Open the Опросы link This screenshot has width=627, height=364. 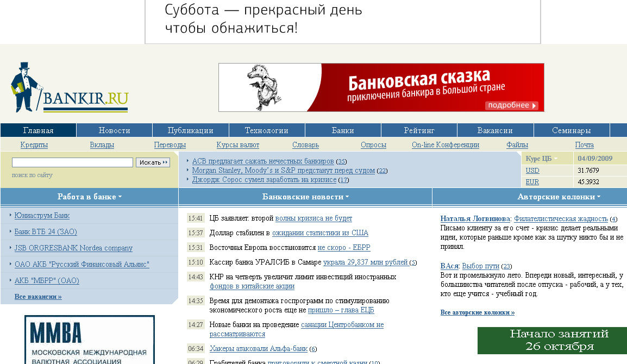[373, 145]
